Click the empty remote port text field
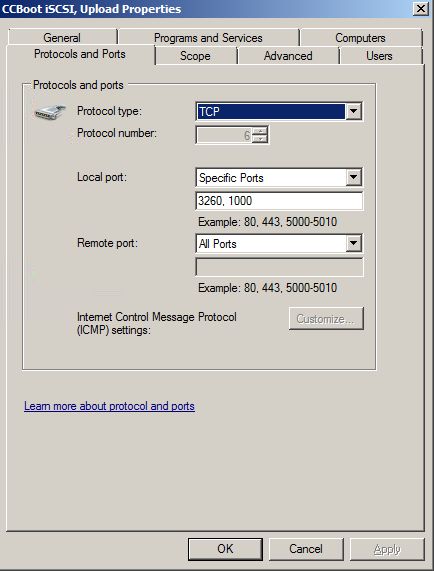This screenshot has width=434, height=571. (279, 267)
